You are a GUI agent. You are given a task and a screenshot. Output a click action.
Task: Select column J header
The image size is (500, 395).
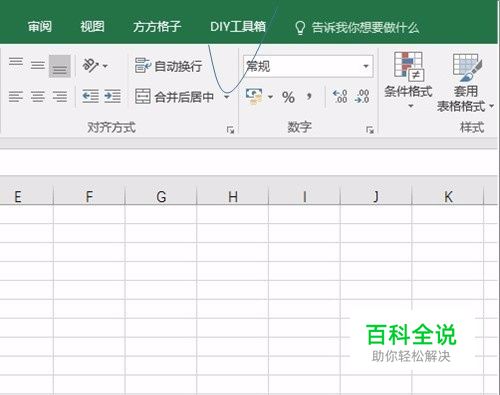click(376, 197)
